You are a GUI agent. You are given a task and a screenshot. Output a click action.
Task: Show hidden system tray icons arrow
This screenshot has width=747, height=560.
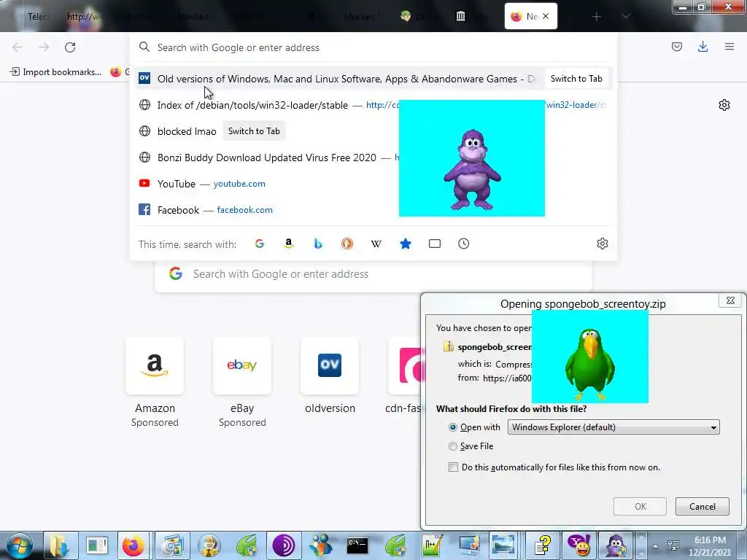pos(656,546)
